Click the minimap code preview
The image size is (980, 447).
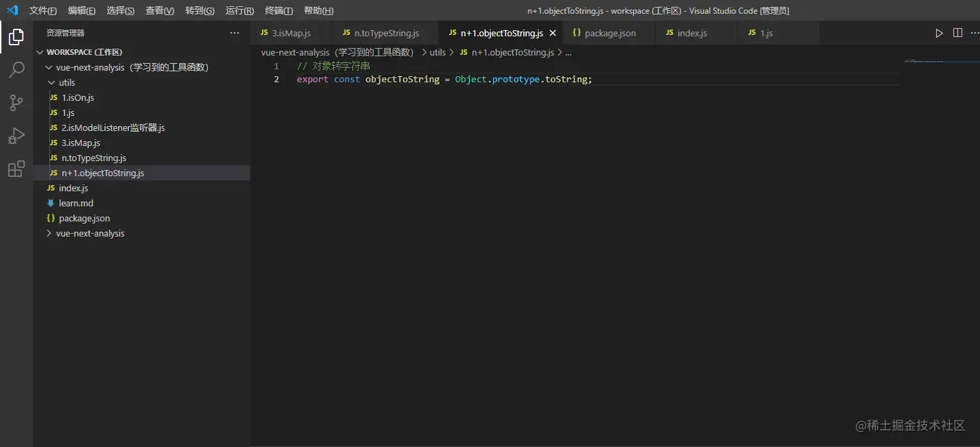click(x=942, y=62)
